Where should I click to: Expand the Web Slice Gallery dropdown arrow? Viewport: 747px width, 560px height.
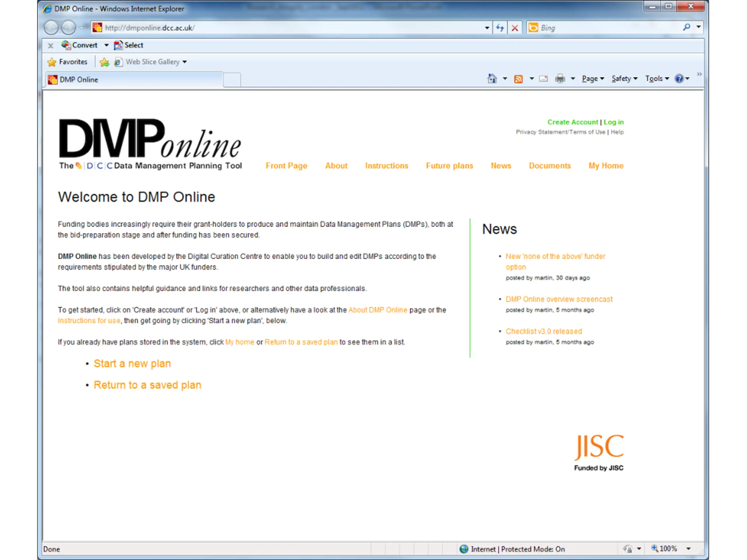click(184, 62)
